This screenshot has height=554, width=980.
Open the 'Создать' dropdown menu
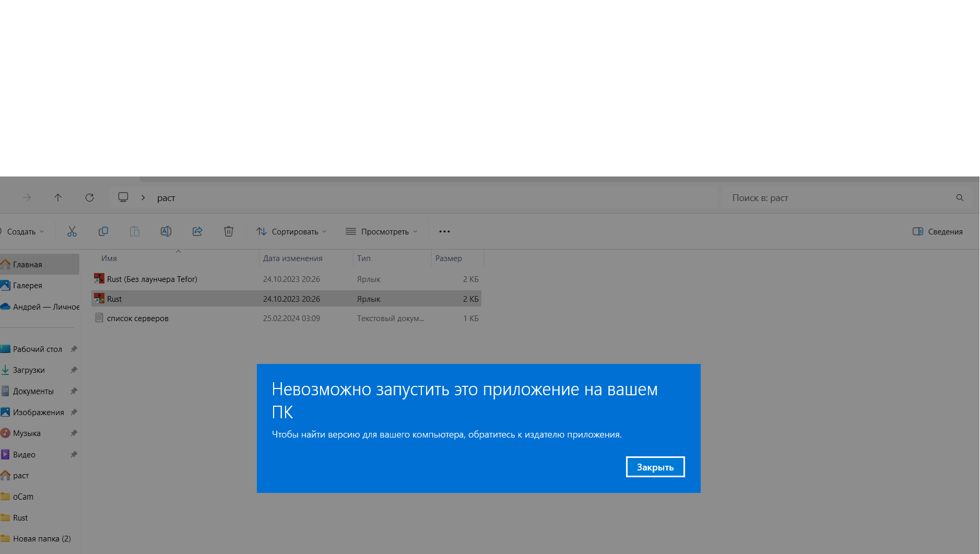coord(23,231)
